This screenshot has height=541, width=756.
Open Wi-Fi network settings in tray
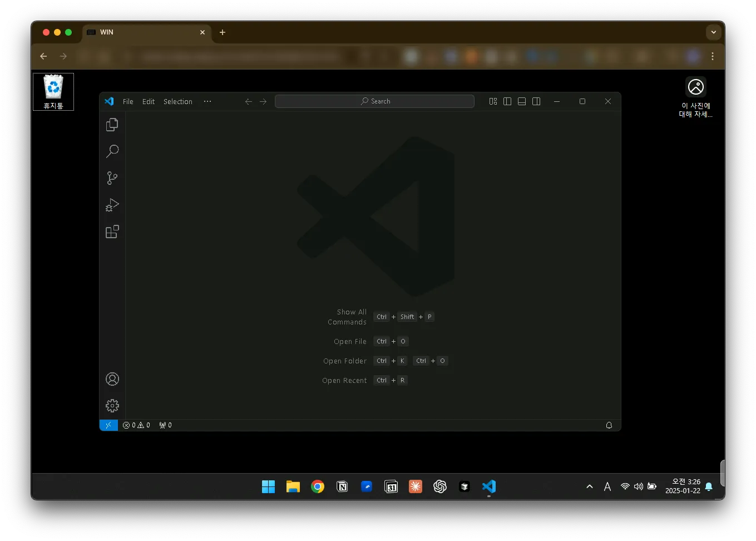coord(625,486)
